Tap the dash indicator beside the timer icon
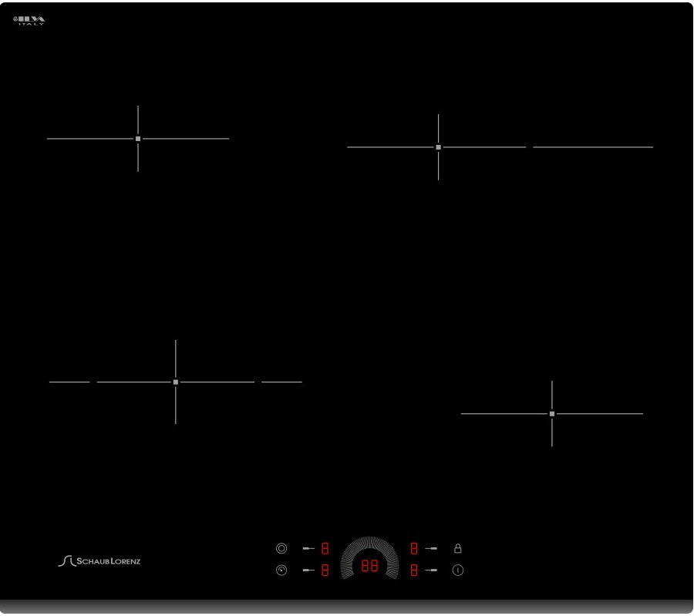This screenshot has height=616, width=694. coord(308,571)
